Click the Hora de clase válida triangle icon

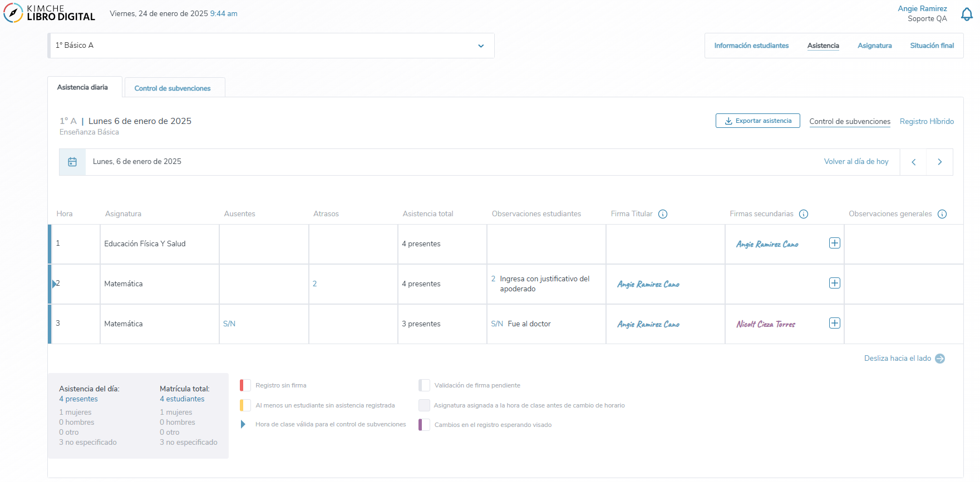point(243,425)
